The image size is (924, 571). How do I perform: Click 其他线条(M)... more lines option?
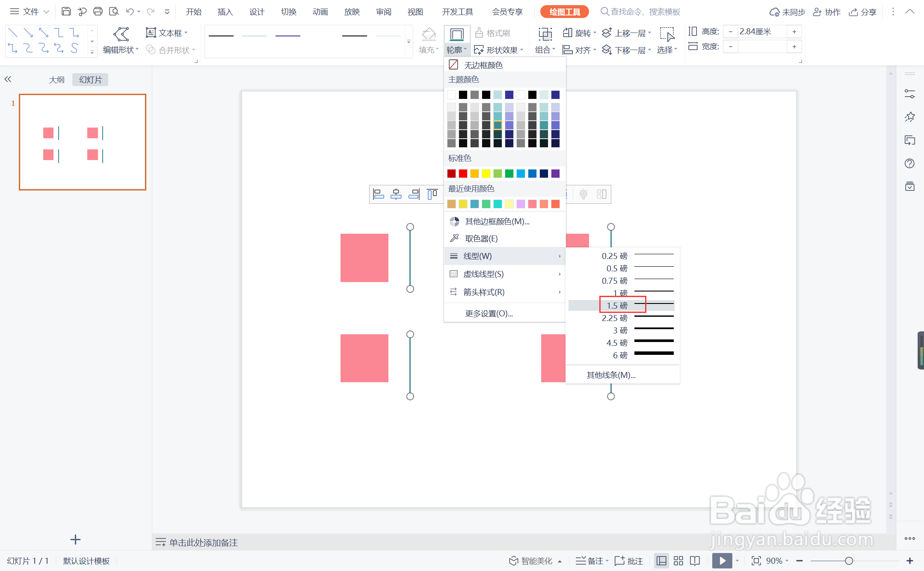click(611, 375)
